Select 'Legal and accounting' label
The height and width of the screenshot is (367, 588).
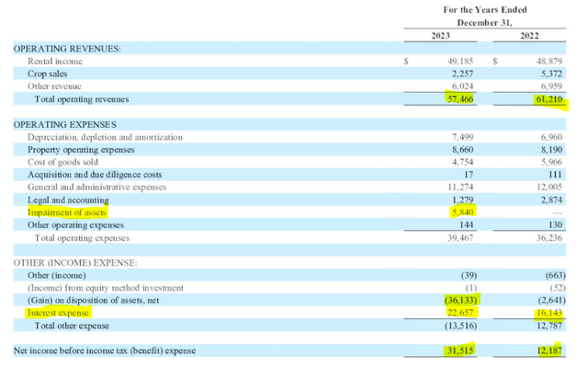click(x=68, y=200)
